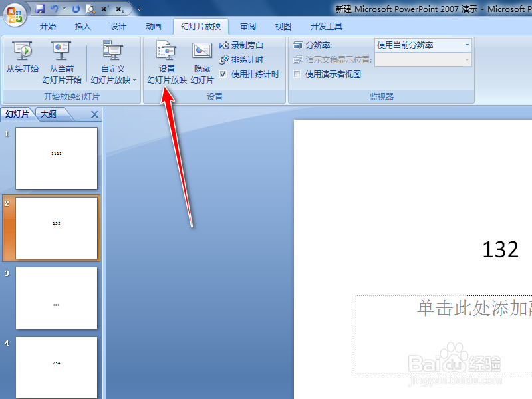
Task: Close the slides thumbnail pane
Action: click(94, 114)
